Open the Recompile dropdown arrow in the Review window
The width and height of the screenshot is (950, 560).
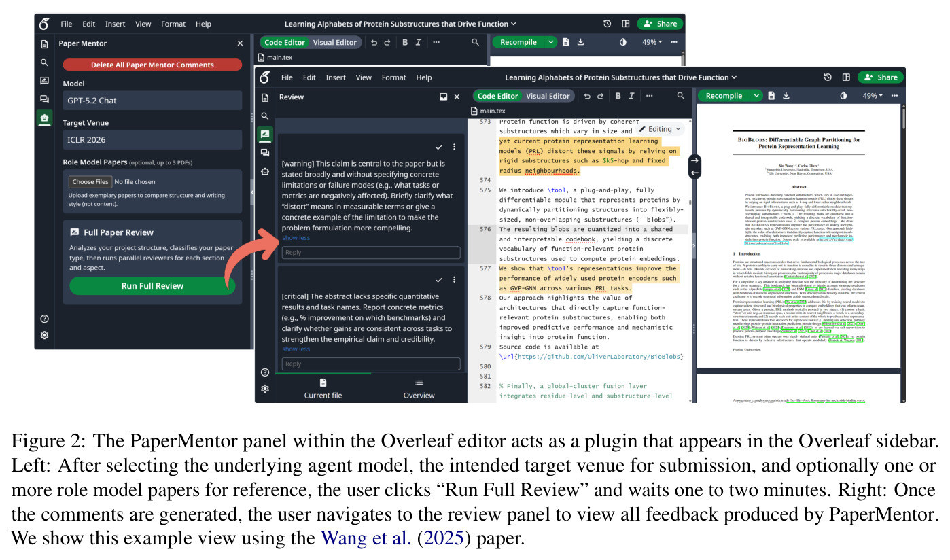pyautogui.click(x=756, y=96)
